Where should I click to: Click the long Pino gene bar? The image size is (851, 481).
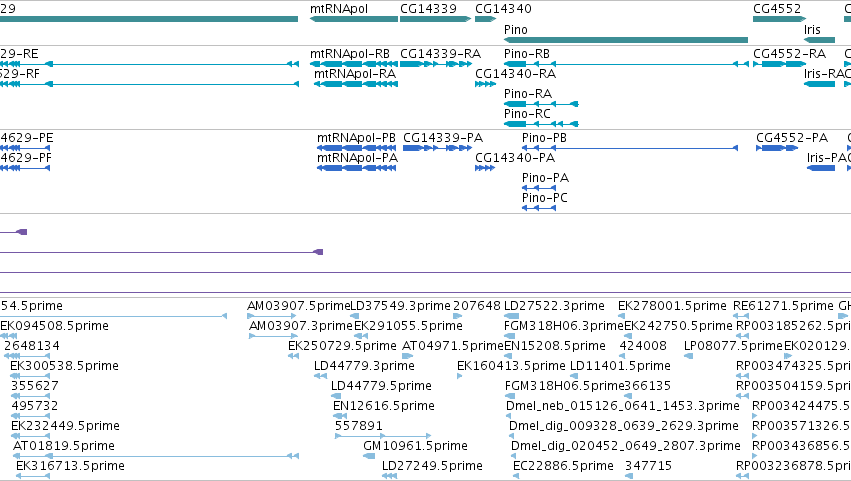(626, 40)
